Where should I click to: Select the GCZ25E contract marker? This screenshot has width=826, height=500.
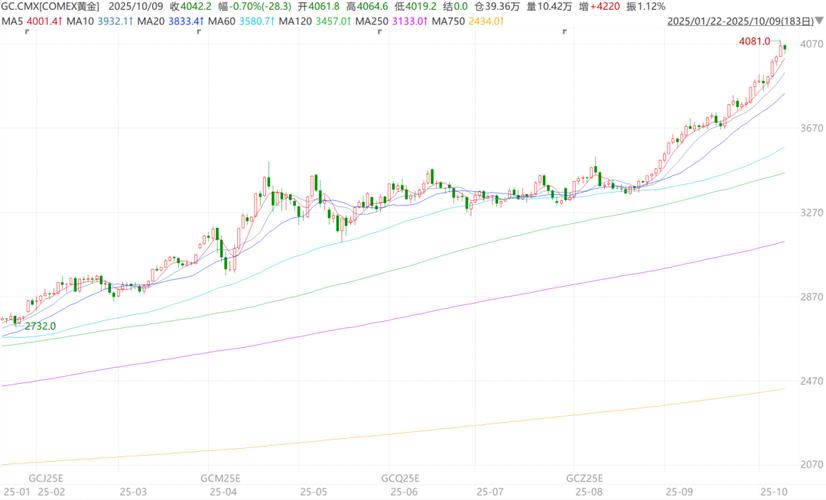click(x=585, y=478)
